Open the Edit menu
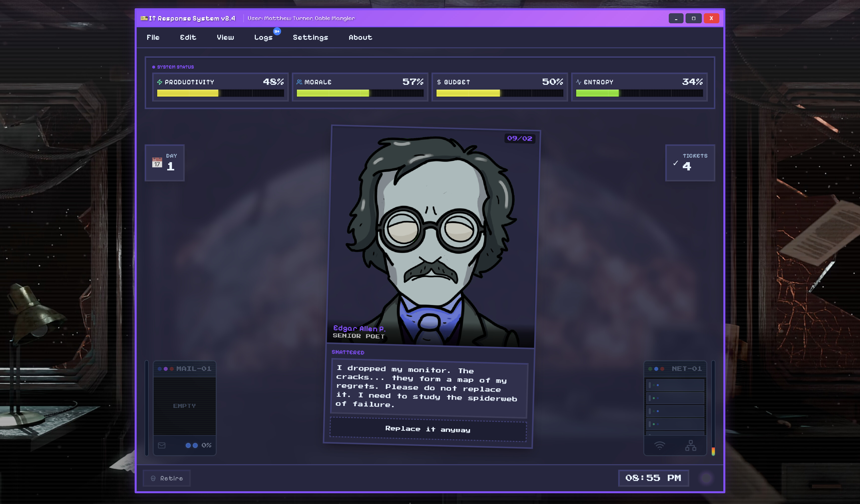Image resolution: width=860 pixels, height=504 pixels. pyautogui.click(x=188, y=37)
